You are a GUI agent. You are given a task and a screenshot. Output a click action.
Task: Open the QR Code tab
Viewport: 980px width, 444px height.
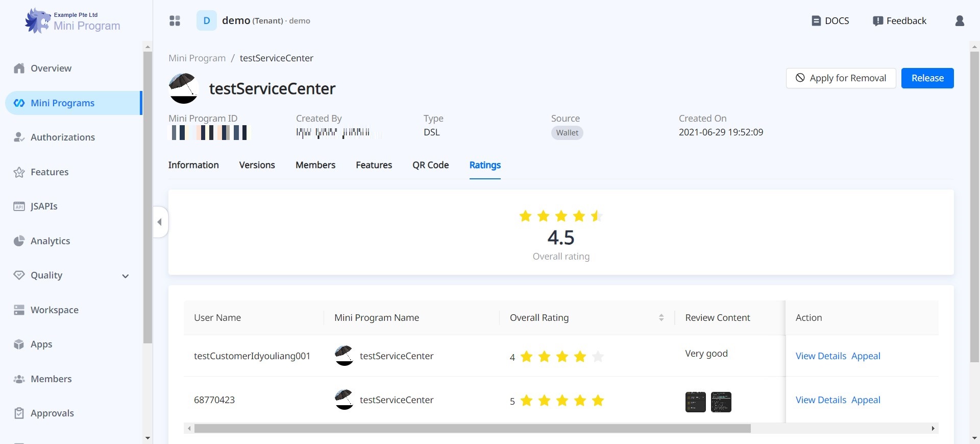[430, 165]
